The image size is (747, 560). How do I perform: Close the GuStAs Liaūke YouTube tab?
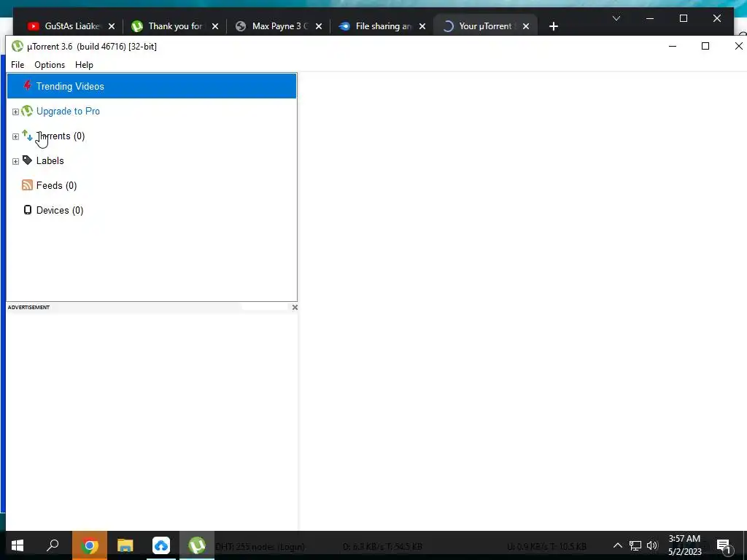point(112,26)
